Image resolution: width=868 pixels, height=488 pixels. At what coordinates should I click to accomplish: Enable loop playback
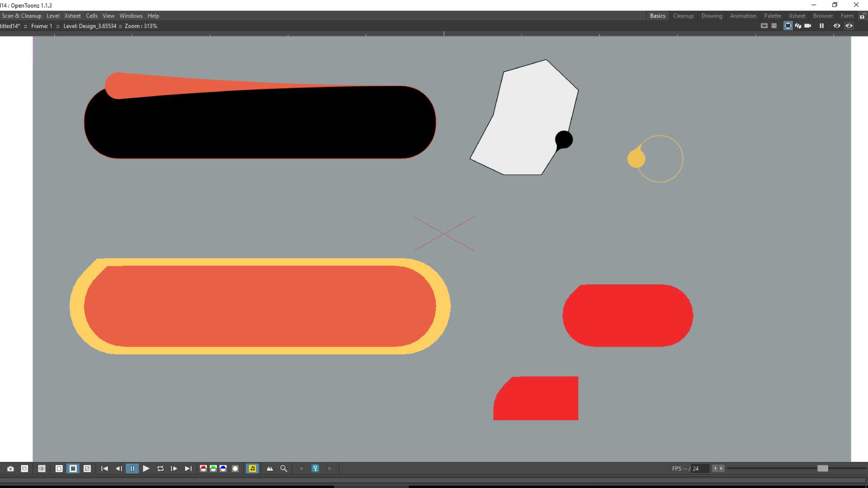160,469
